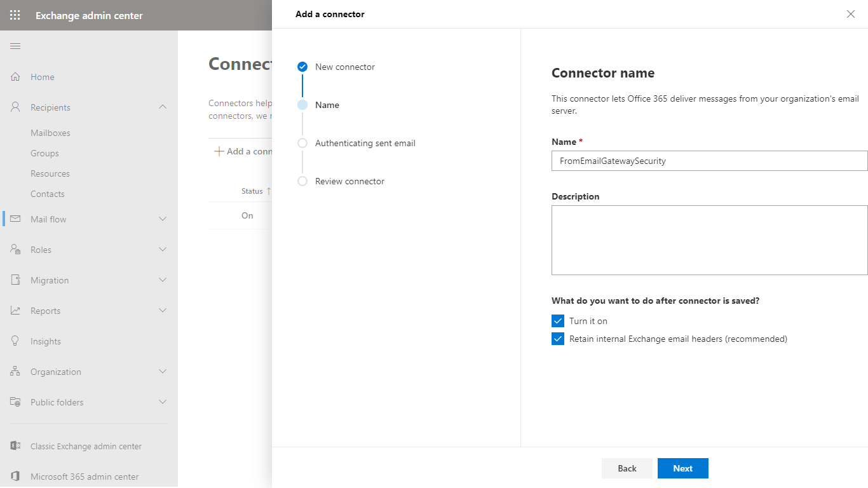Viewport: 868px width, 488px height.
Task: Close the Add a connector panel
Action: click(x=850, y=14)
